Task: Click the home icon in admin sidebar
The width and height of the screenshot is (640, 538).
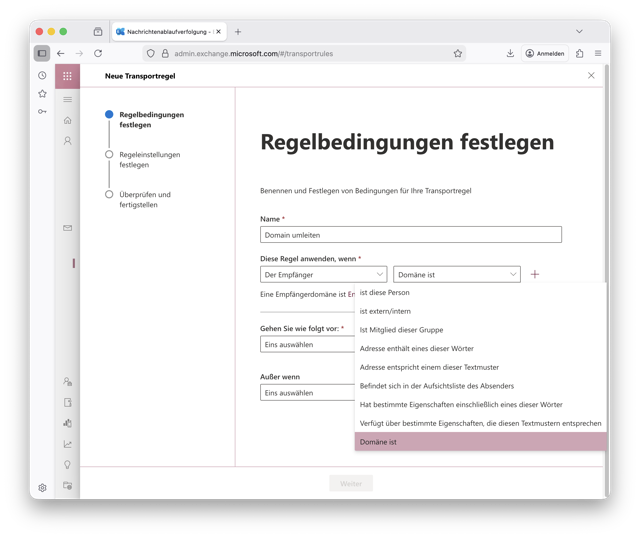Action: click(x=68, y=120)
